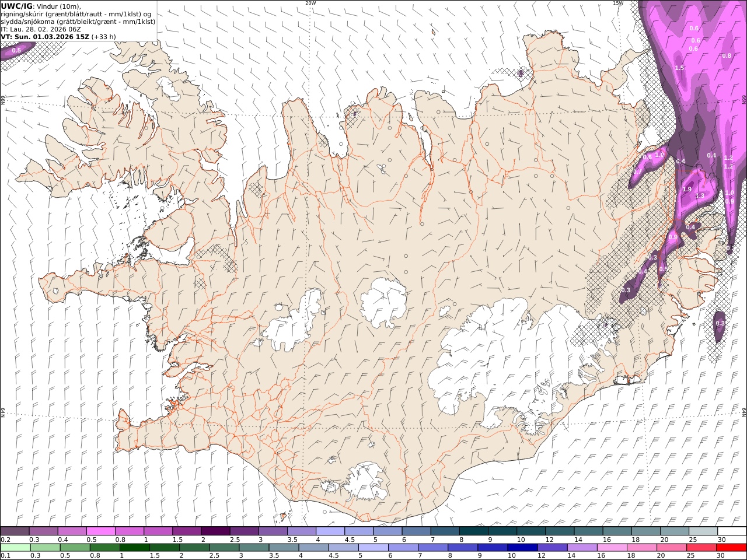Image resolution: width=747 pixels, height=560 pixels.
Task: Click the 0.1 label in the lower legend row
Action: click(5, 556)
